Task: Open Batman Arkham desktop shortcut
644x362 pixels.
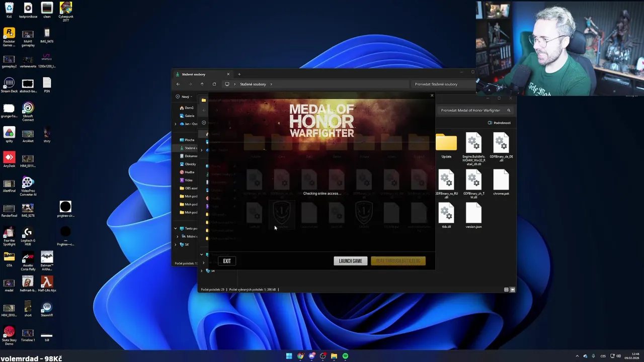Action: click(x=47, y=261)
